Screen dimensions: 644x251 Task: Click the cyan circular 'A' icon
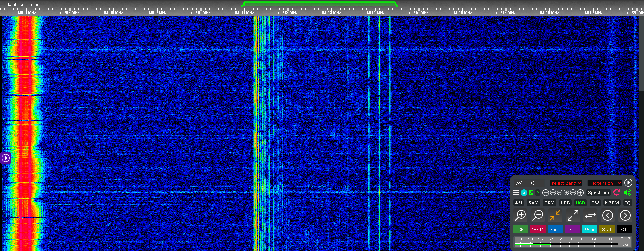pos(524,193)
